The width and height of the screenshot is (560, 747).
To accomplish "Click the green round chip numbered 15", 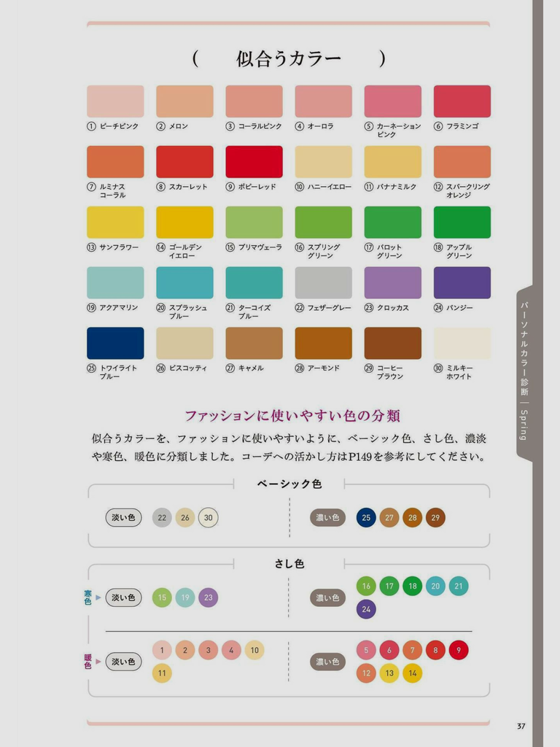I will coord(162,597).
